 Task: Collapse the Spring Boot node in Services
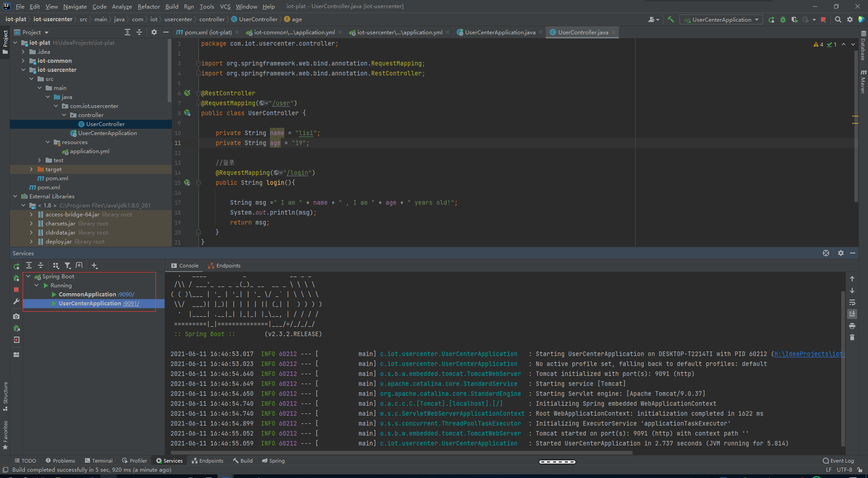coord(28,276)
